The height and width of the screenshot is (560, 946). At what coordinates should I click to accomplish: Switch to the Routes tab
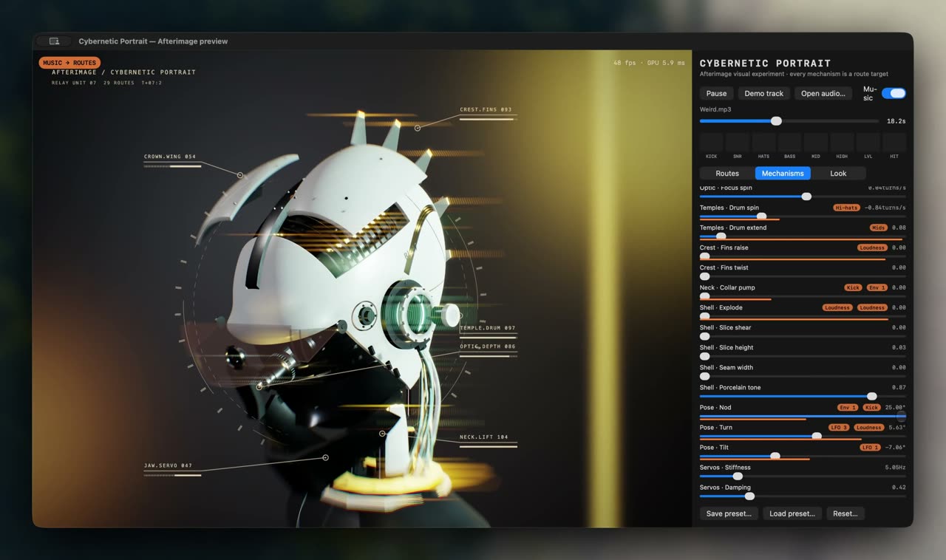coord(727,174)
